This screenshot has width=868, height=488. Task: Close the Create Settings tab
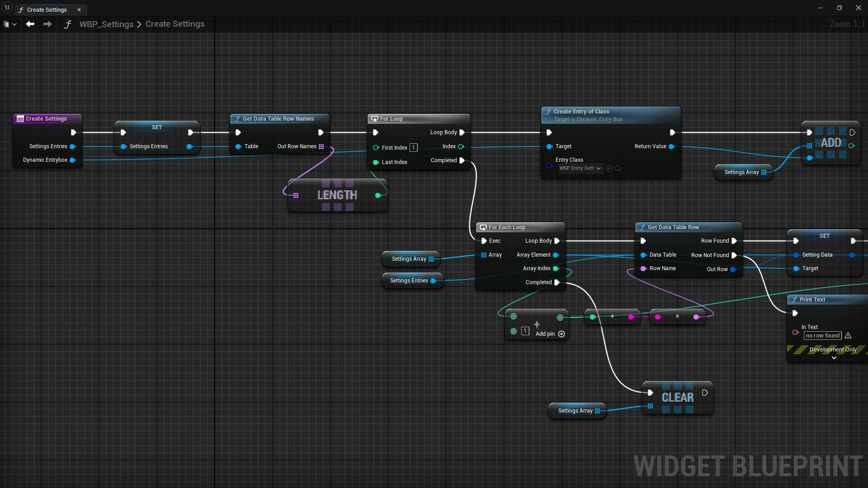click(x=79, y=9)
